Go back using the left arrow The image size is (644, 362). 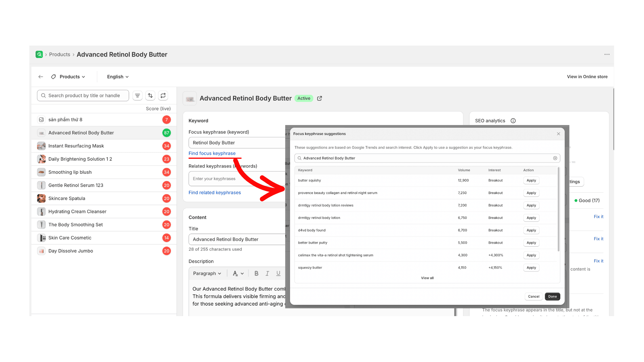tap(41, 77)
